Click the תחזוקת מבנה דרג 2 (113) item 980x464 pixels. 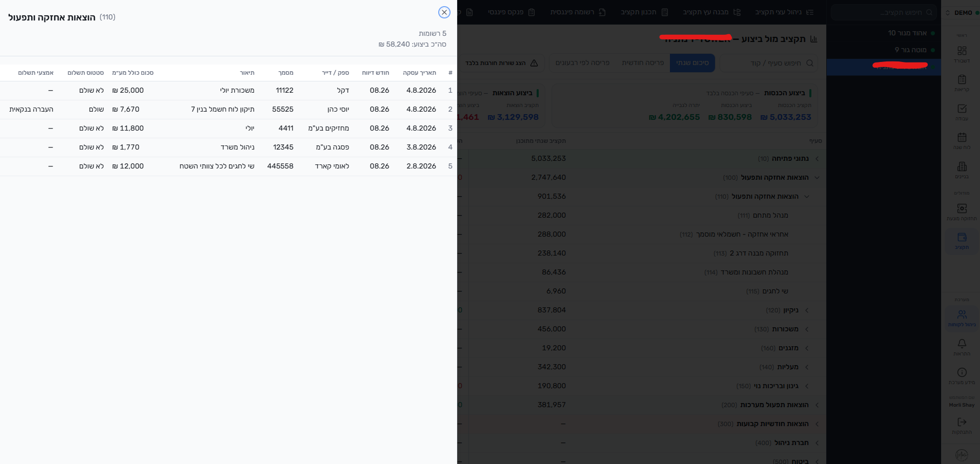(x=751, y=254)
